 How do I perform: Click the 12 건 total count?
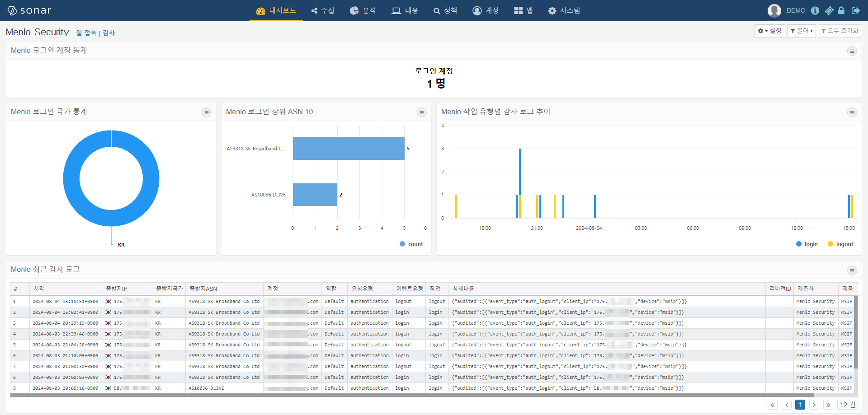pos(847,405)
